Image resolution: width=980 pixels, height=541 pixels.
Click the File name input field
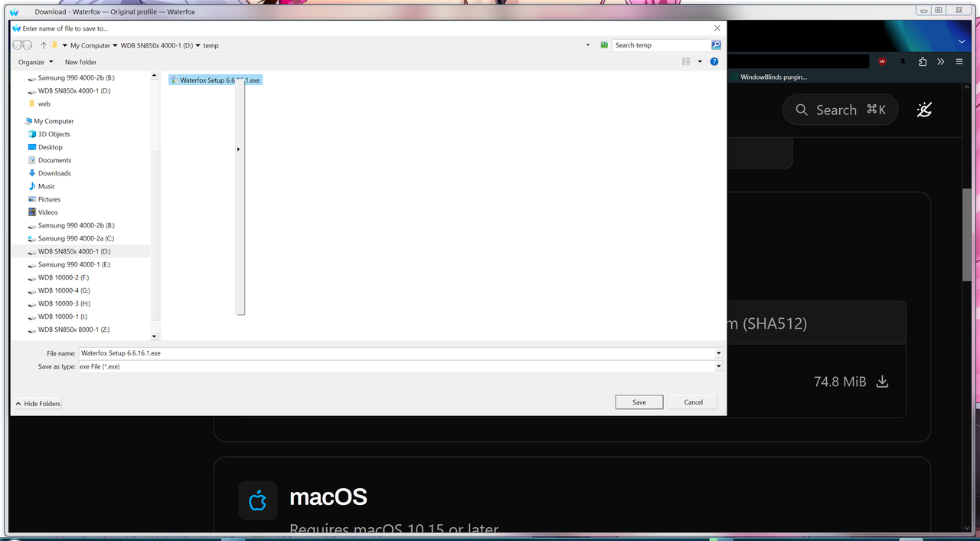[x=396, y=353]
